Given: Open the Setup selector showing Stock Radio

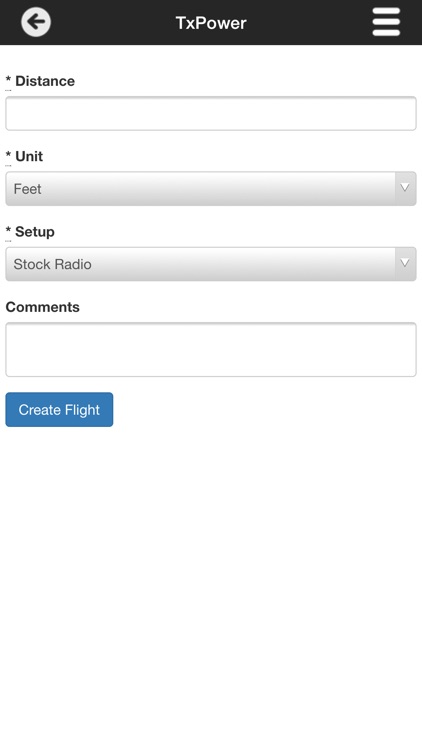Looking at the screenshot, I should click(x=211, y=264).
